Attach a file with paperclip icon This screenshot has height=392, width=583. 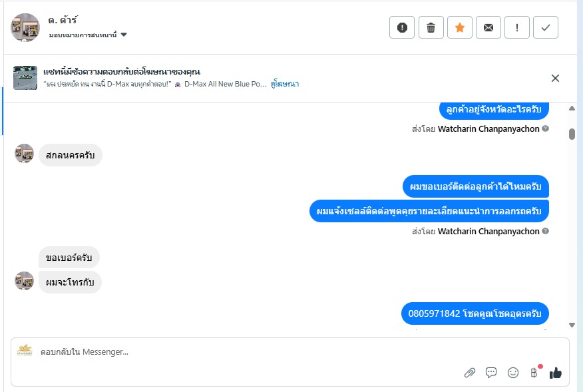(x=470, y=373)
